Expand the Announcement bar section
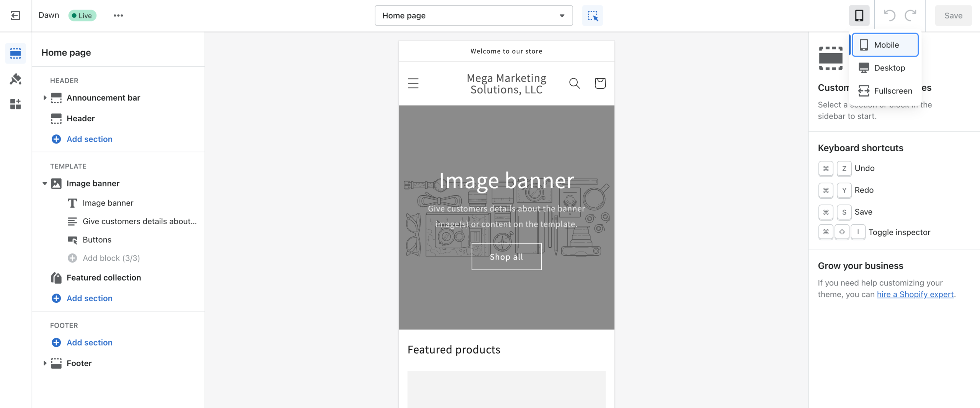The image size is (980, 408). pyautogui.click(x=45, y=98)
